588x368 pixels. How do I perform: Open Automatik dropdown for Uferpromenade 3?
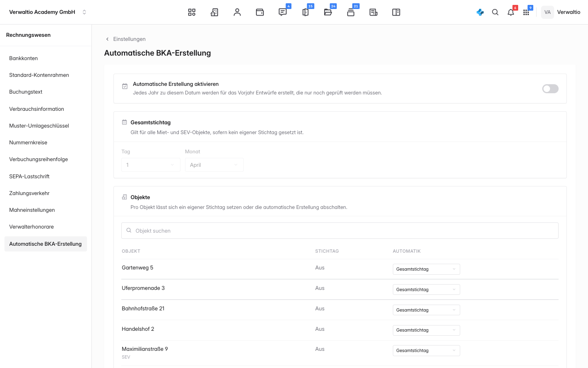426,289
